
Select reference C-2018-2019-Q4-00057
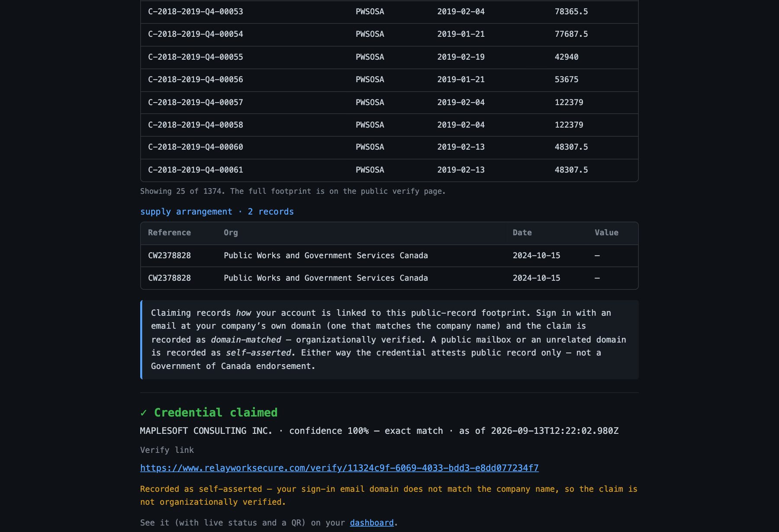pyautogui.click(x=196, y=103)
